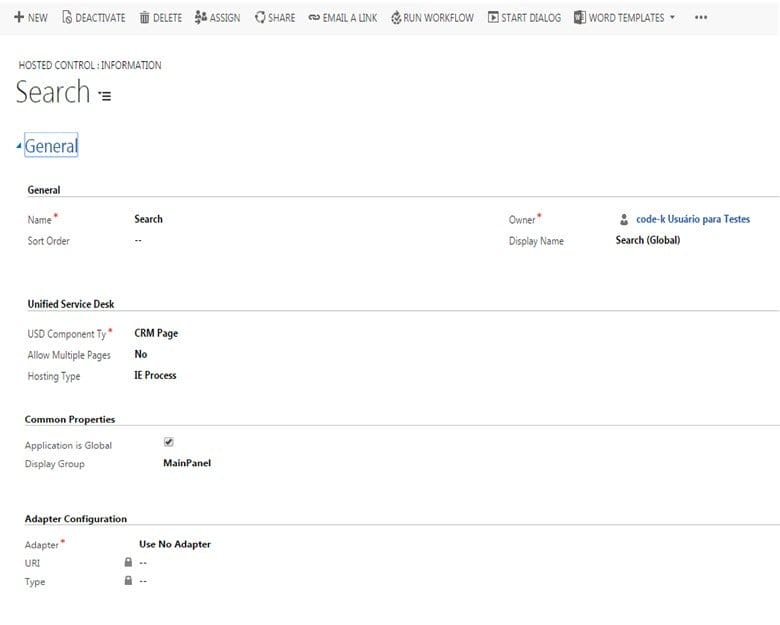Edit the Name field value Search

tap(148, 219)
